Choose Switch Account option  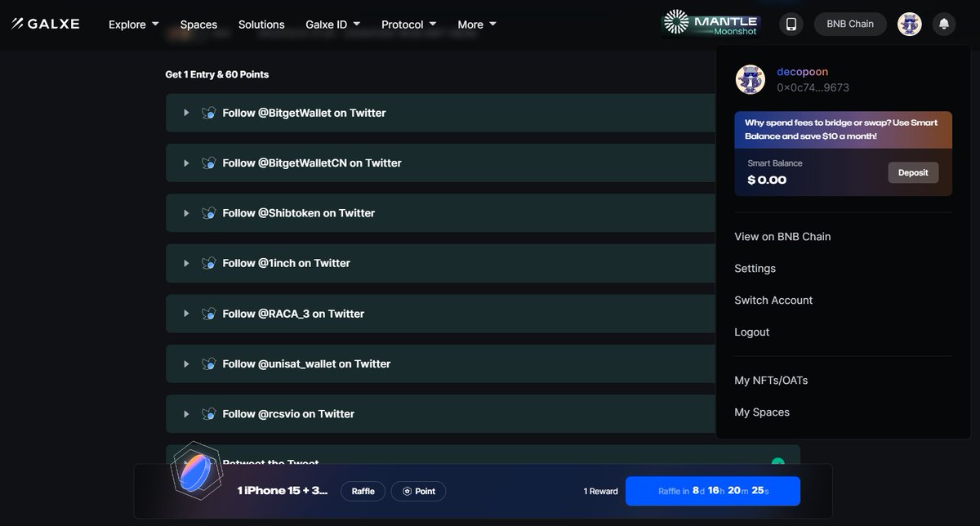click(773, 301)
